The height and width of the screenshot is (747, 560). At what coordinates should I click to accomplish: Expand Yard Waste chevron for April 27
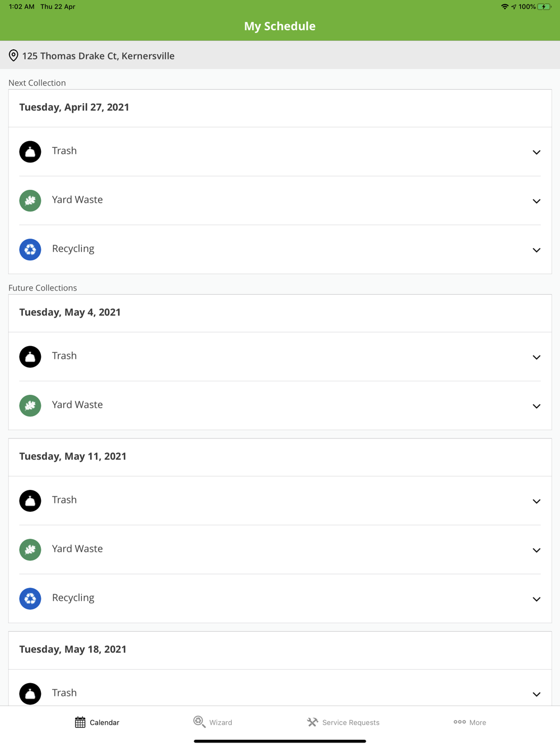(x=536, y=201)
